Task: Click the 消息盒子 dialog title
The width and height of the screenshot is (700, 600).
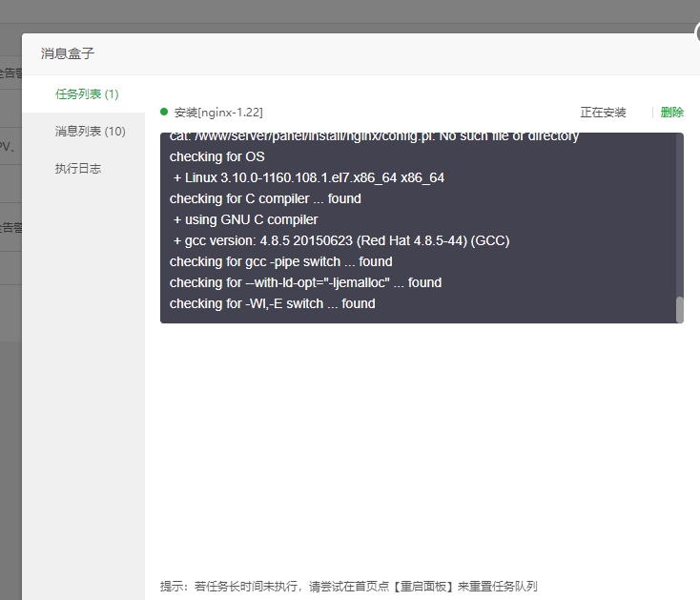Action: tap(68, 53)
